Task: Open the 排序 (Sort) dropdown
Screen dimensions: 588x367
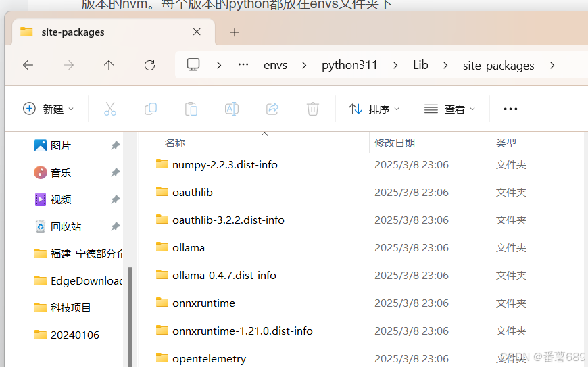Action: click(374, 109)
